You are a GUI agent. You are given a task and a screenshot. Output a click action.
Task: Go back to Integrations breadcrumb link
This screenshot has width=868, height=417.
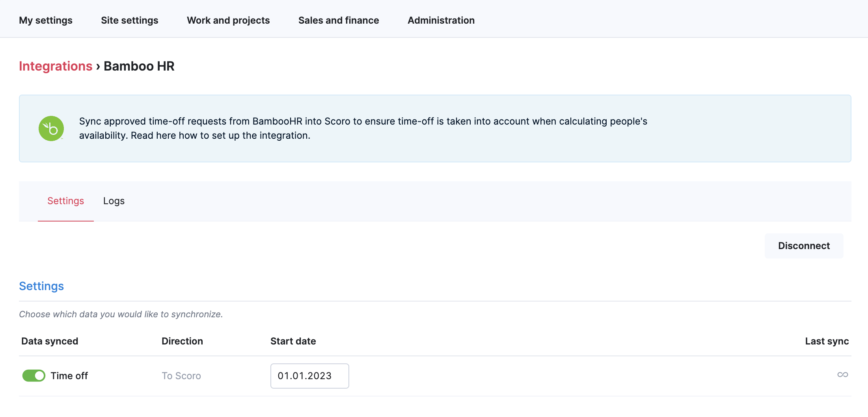click(56, 66)
